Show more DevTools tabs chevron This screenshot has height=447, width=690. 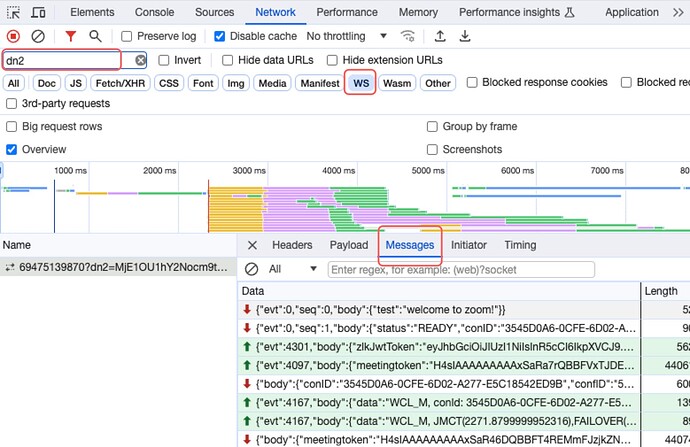678,12
